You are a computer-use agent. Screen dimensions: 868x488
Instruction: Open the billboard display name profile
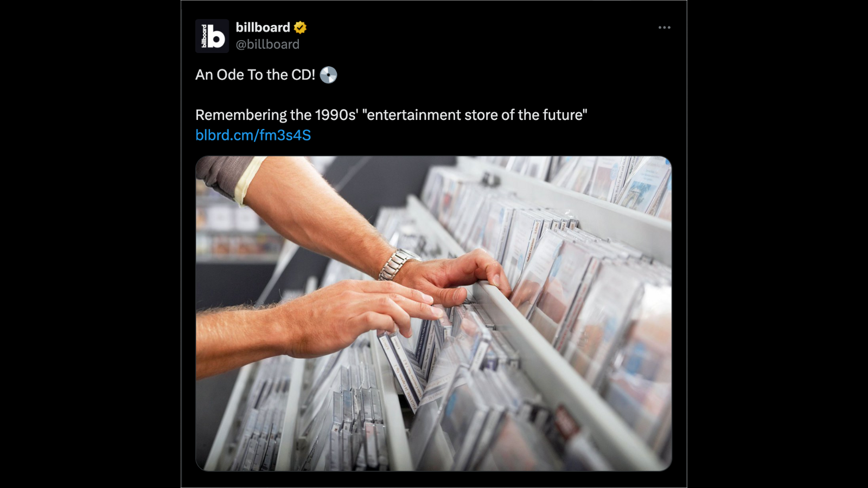(x=263, y=28)
